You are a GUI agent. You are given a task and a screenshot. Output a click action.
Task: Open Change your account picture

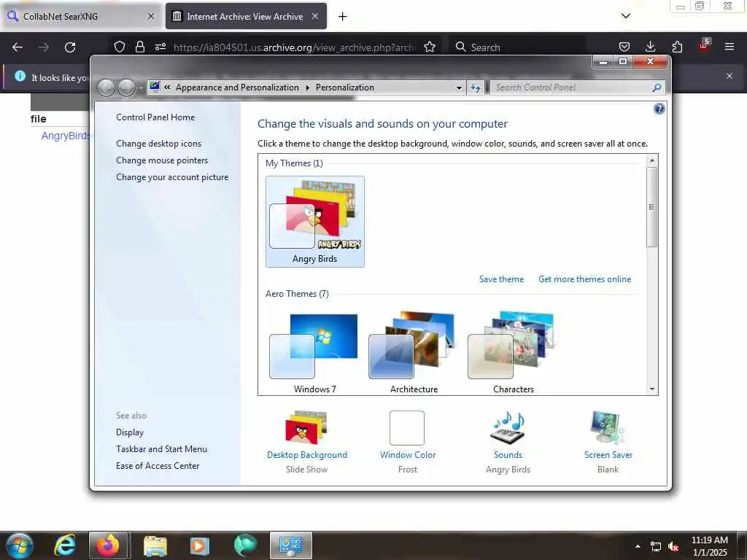[172, 177]
